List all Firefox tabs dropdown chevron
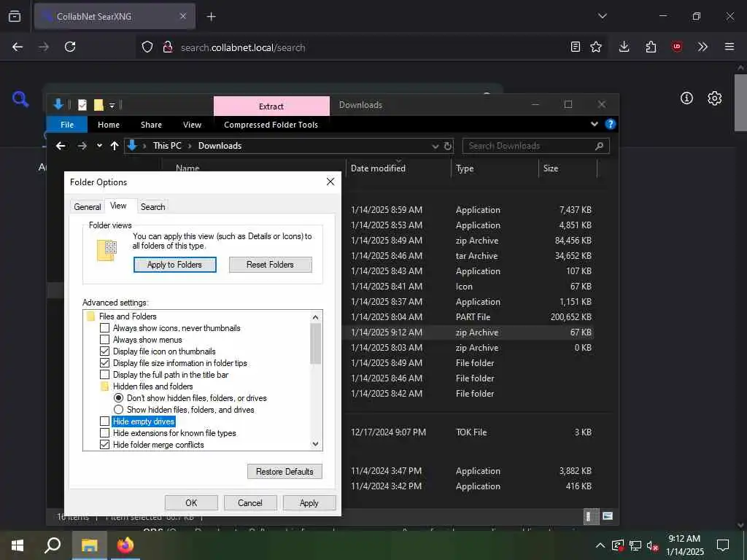The height and width of the screenshot is (560, 747). 602,16
